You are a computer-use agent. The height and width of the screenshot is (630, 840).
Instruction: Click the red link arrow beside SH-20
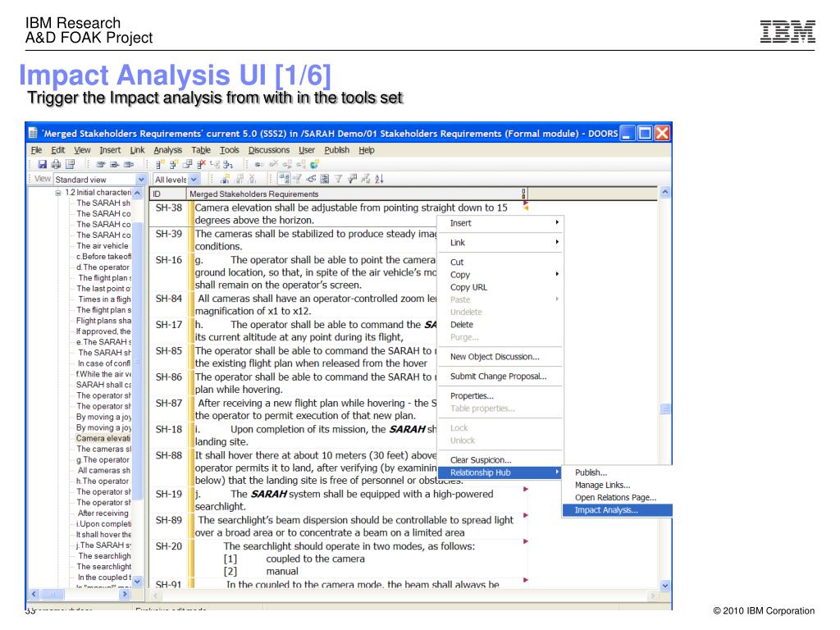tap(526, 541)
